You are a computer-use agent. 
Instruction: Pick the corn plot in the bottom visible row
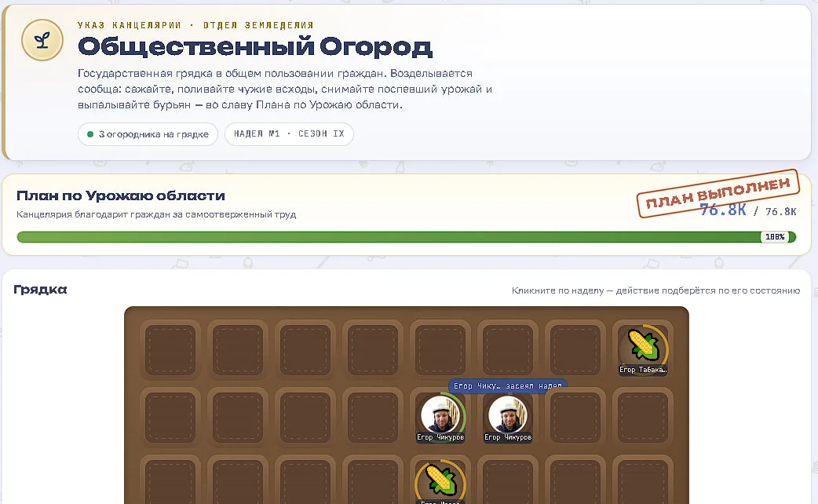(440, 481)
